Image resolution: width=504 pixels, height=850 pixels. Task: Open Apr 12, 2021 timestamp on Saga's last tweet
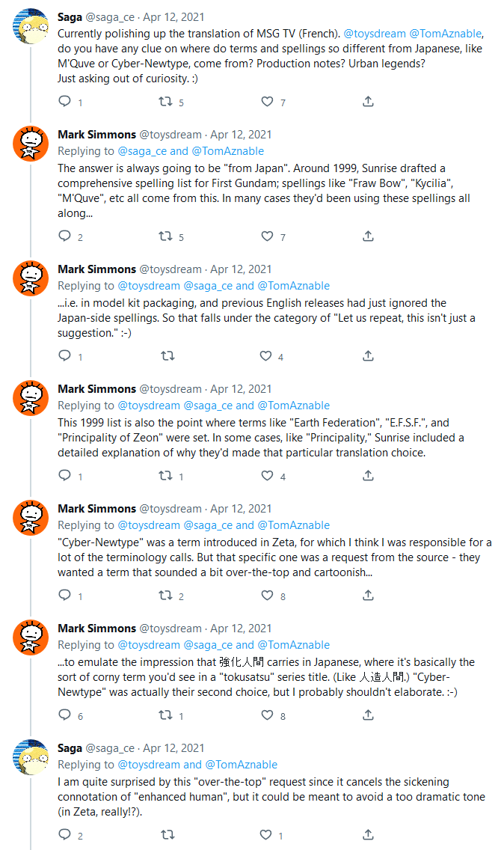tap(173, 748)
